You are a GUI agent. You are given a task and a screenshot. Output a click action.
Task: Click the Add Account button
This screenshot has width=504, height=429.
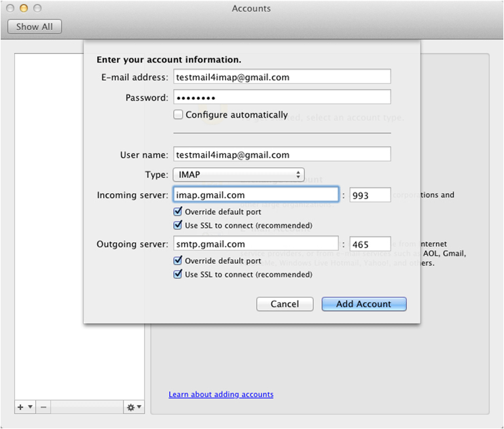click(x=364, y=304)
